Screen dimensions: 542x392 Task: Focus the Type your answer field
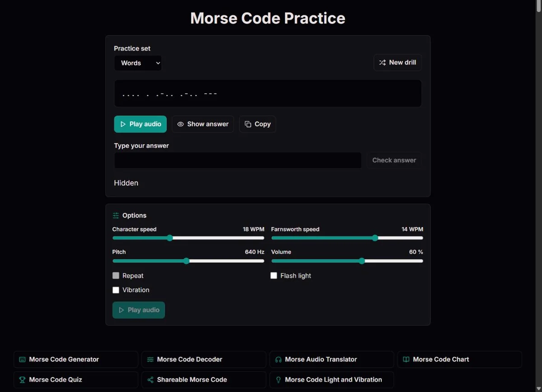(238, 160)
